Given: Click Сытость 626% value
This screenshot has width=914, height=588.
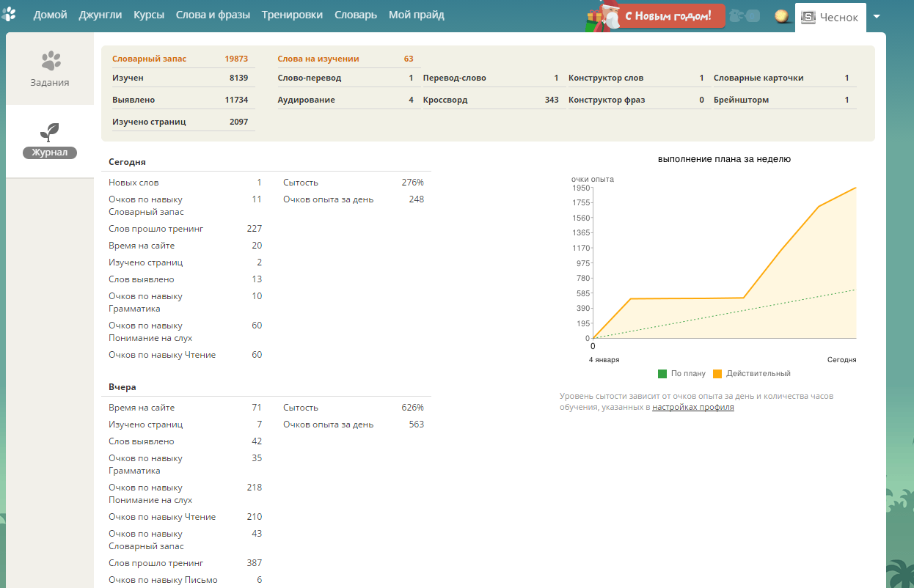Looking at the screenshot, I should point(412,408).
